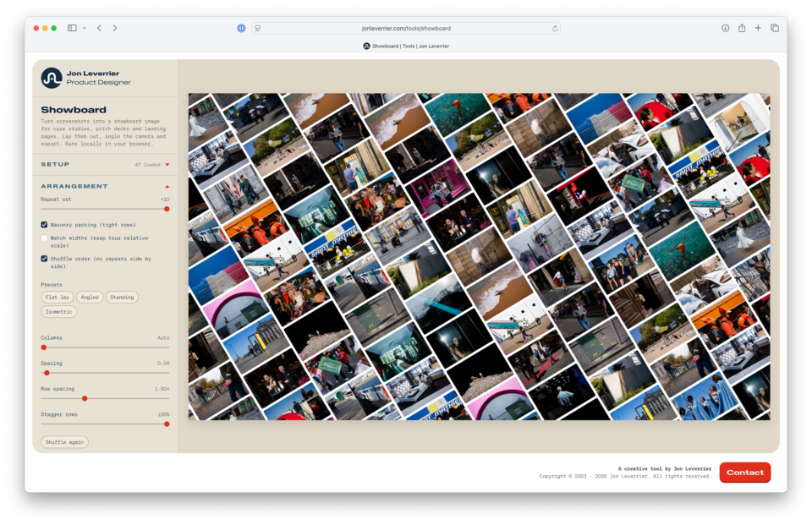The width and height of the screenshot is (812, 525).
Task: Adjust the Repeat set slider
Action: (105, 209)
